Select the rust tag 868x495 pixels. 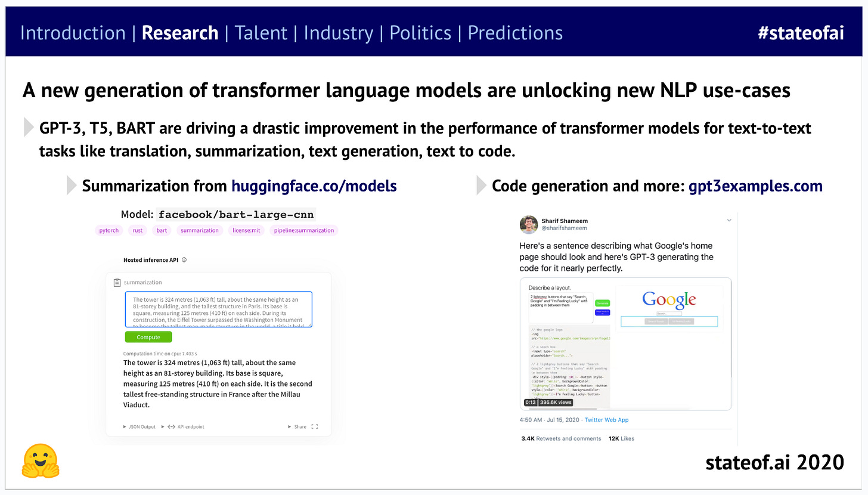click(x=138, y=230)
